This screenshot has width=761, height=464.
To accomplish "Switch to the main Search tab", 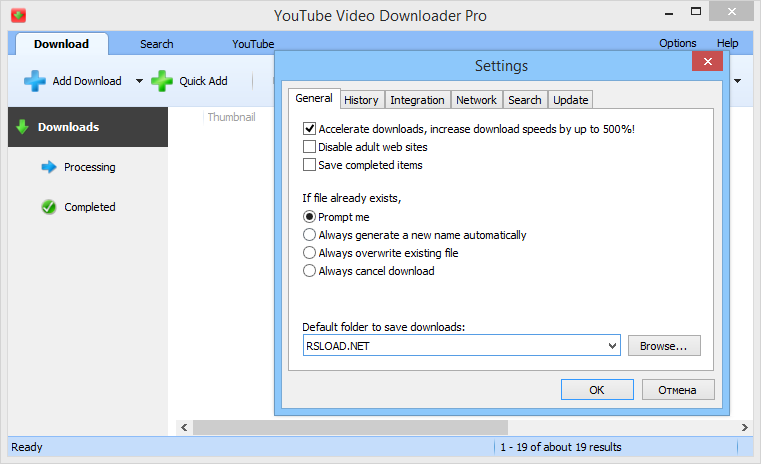I will point(157,44).
